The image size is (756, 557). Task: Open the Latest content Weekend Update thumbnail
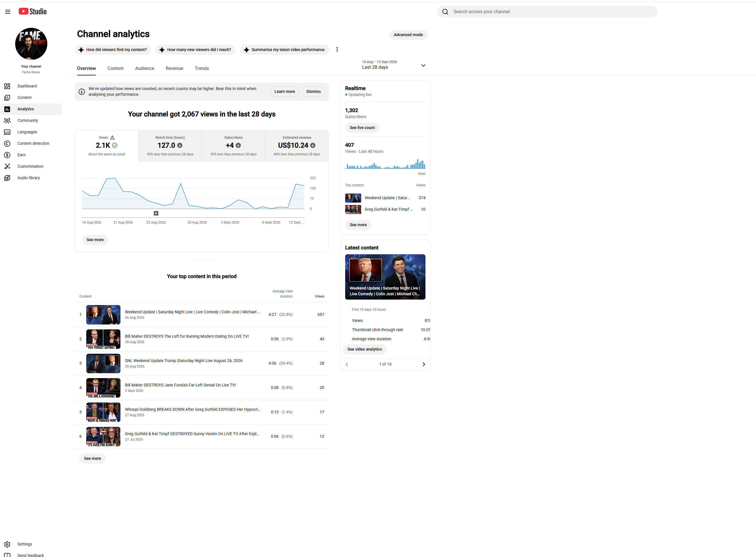tap(385, 277)
